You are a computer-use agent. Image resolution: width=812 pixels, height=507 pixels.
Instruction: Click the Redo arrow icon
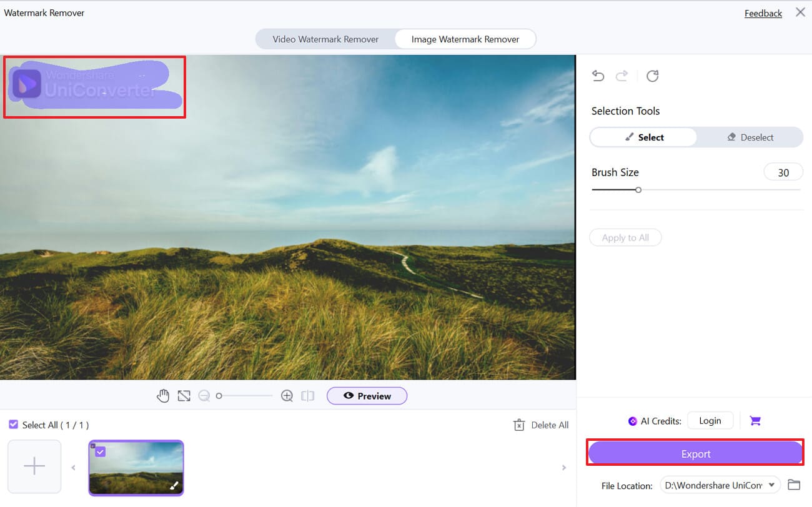click(622, 76)
